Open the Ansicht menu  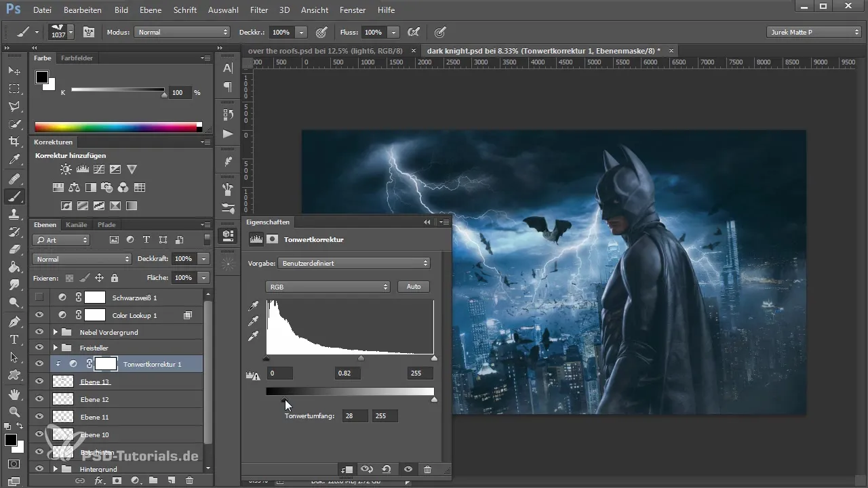click(313, 10)
